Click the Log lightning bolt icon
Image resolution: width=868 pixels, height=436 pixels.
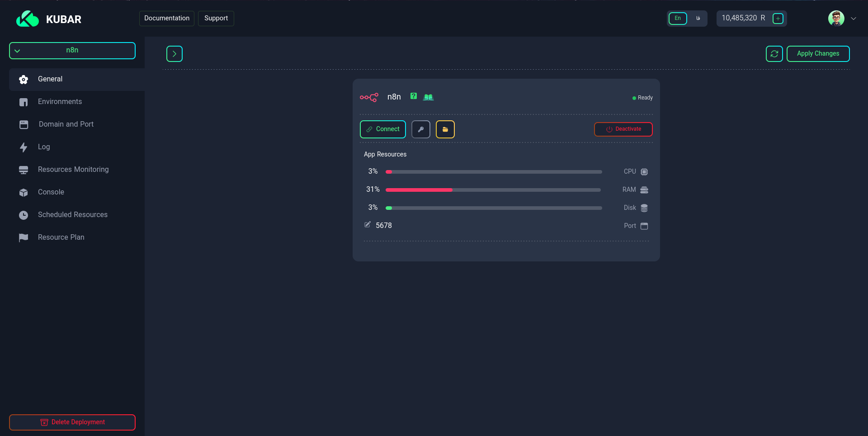[24, 147]
